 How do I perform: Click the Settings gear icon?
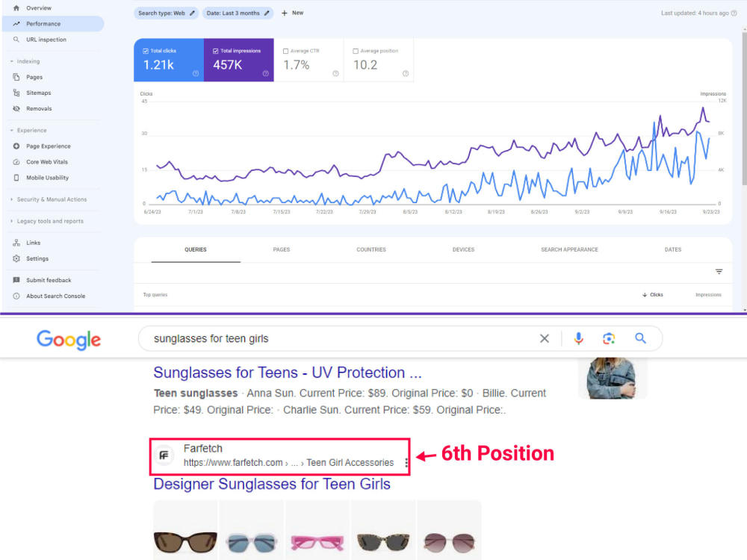(16, 258)
